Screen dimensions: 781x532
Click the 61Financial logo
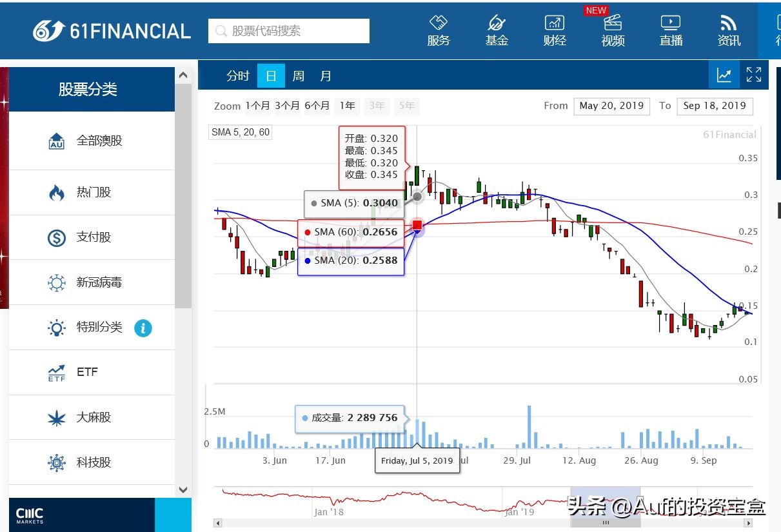(112, 30)
